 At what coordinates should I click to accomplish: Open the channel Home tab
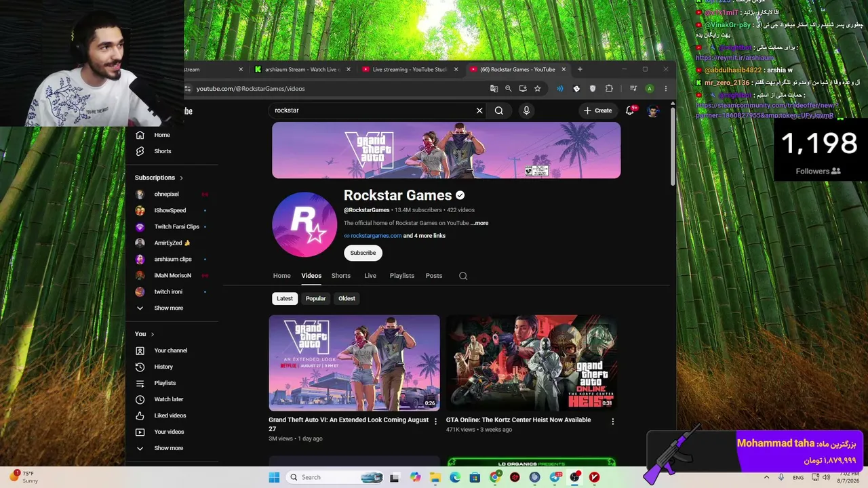click(x=281, y=276)
